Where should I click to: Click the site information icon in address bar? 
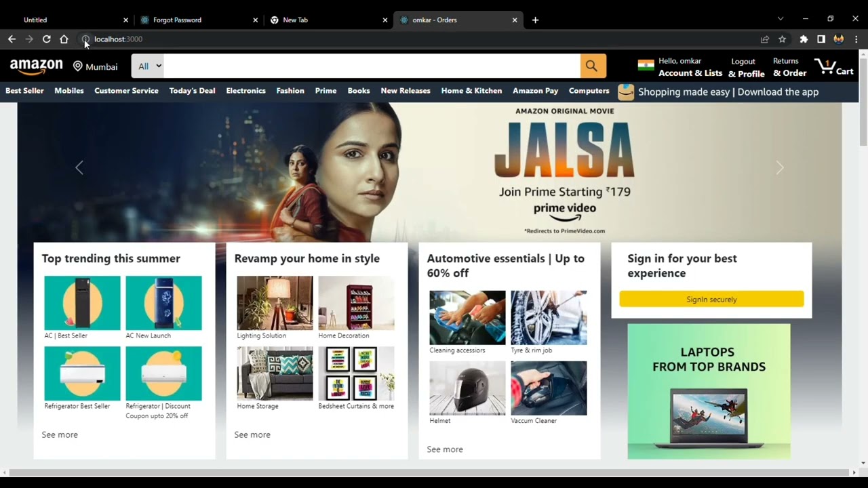pos(85,39)
